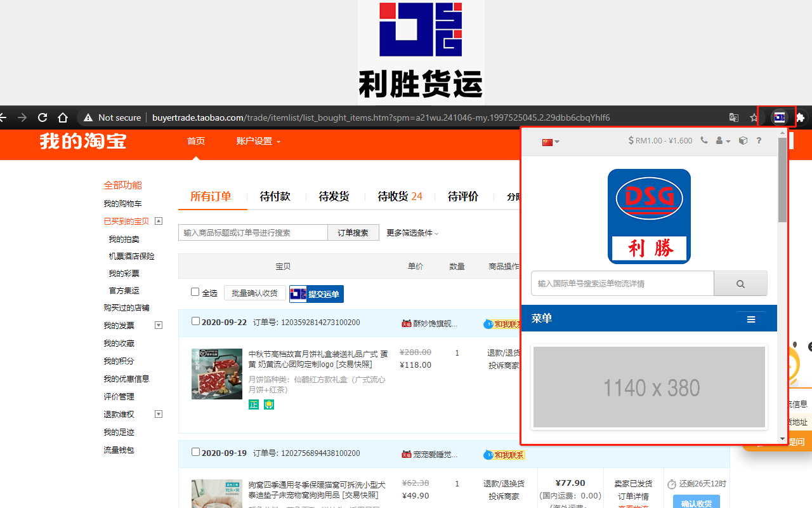Switch to the 待付款 tab

[x=275, y=196]
